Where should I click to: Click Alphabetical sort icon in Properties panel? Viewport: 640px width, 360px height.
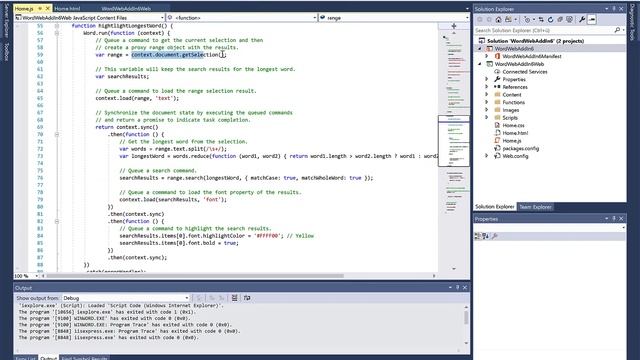pyautogui.click(x=485, y=236)
